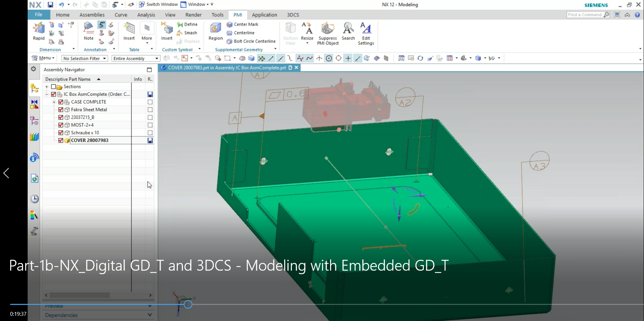Open the Note annotation tool
Viewport: 644px width, 321px height.
[x=88, y=31]
